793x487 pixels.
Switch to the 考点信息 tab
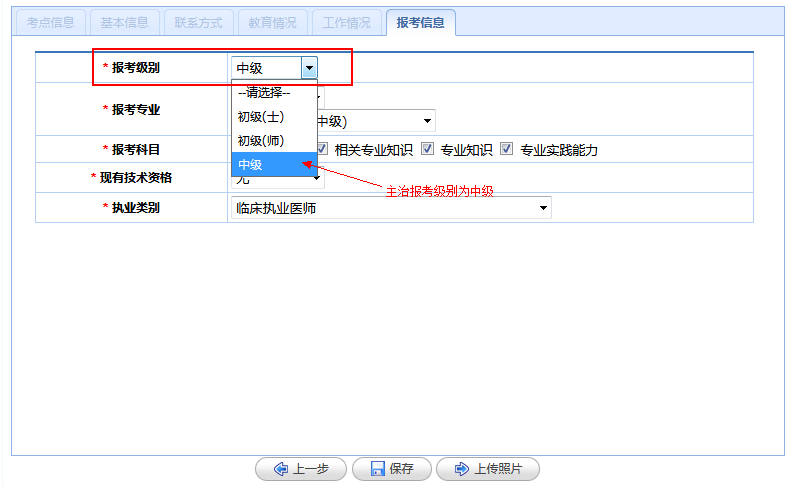coord(51,22)
